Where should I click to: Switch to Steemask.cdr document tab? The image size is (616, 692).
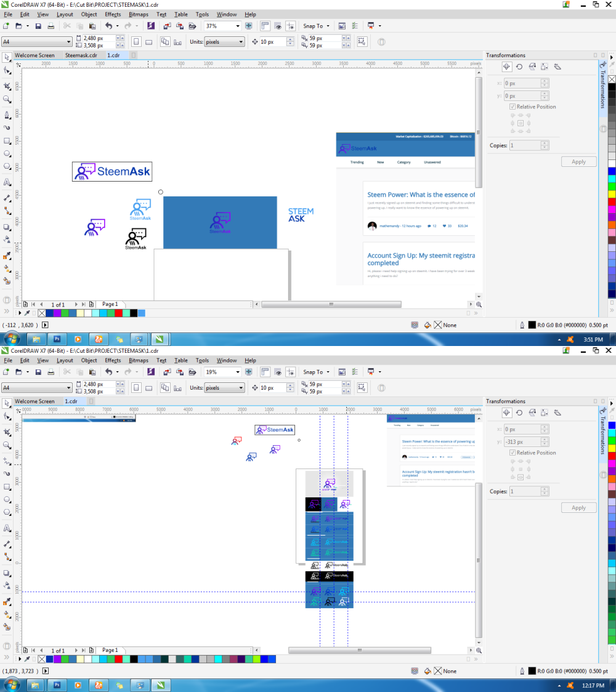point(81,55)
